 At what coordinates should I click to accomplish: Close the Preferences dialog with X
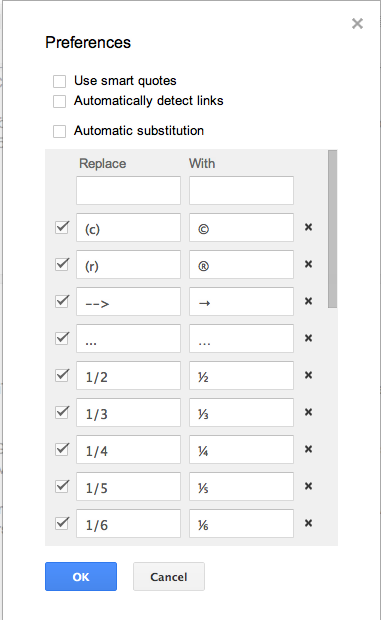[x=357, y=24]
